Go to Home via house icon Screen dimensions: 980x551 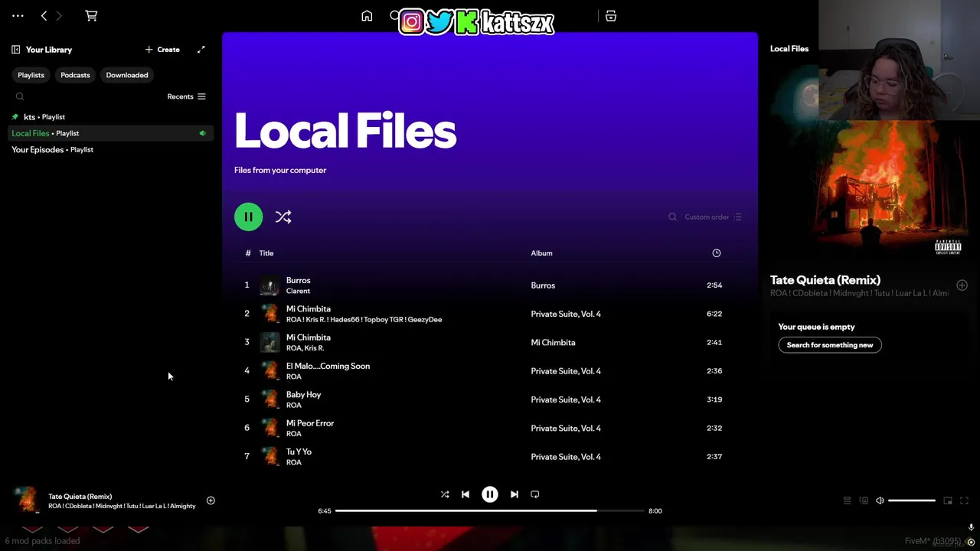coord(367,15)
